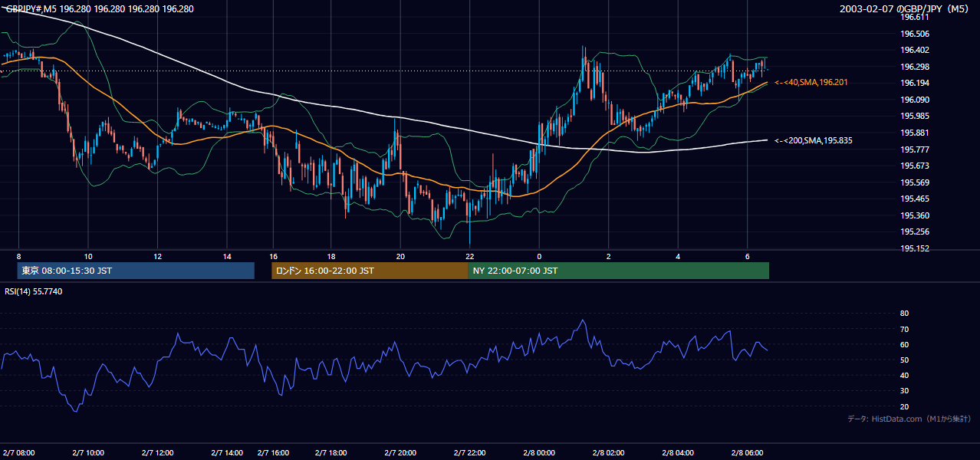
Task: Click the 2/8 06:00 time axis label
Action: 748,453
